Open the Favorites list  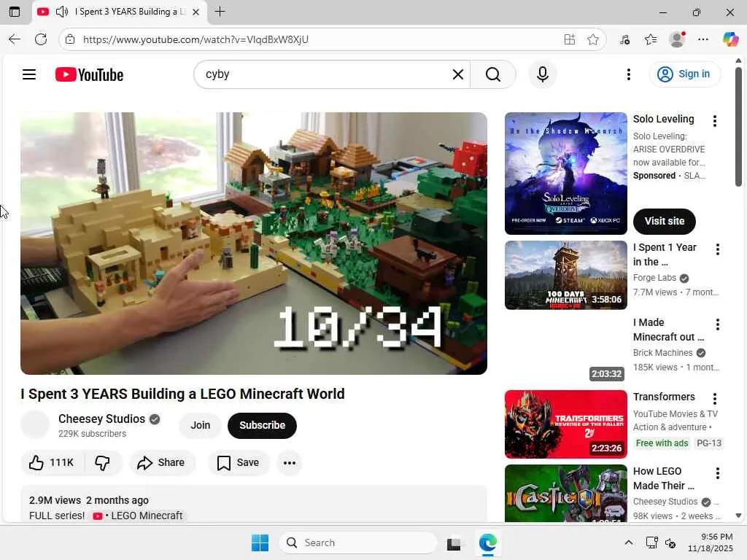651,39
